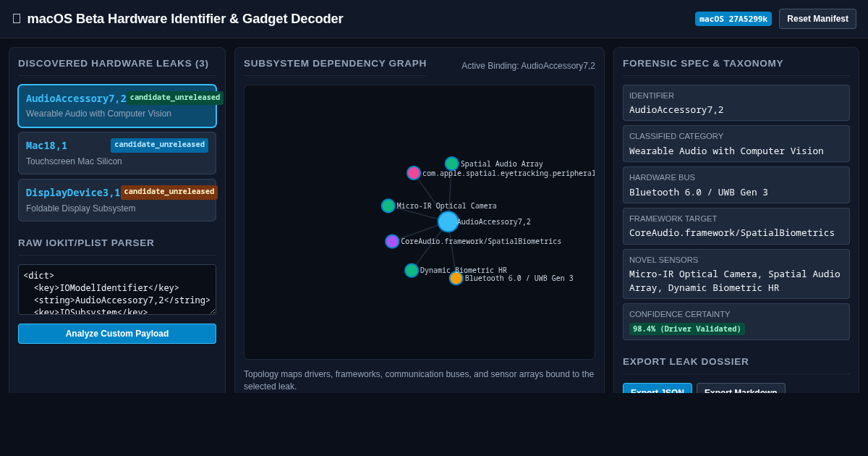Click the macOS 27A5299k build badge
This screenshot has width=868, height=456.
pos(733,19)
